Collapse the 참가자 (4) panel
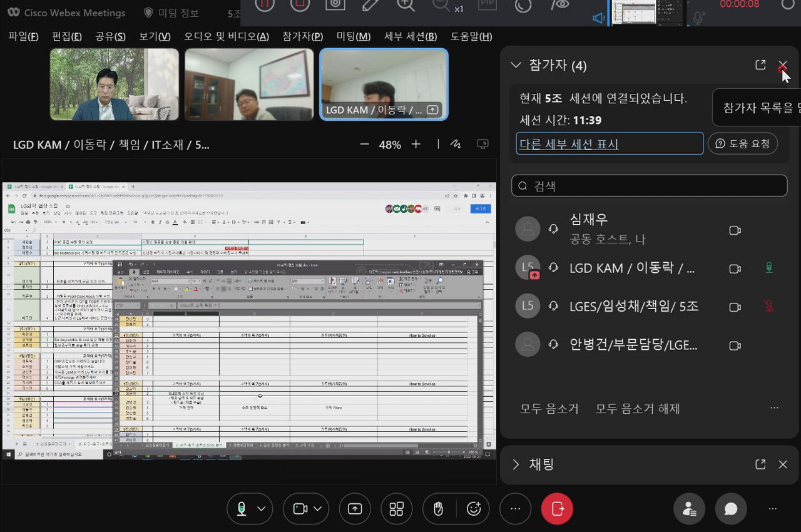 pos(516,65)
